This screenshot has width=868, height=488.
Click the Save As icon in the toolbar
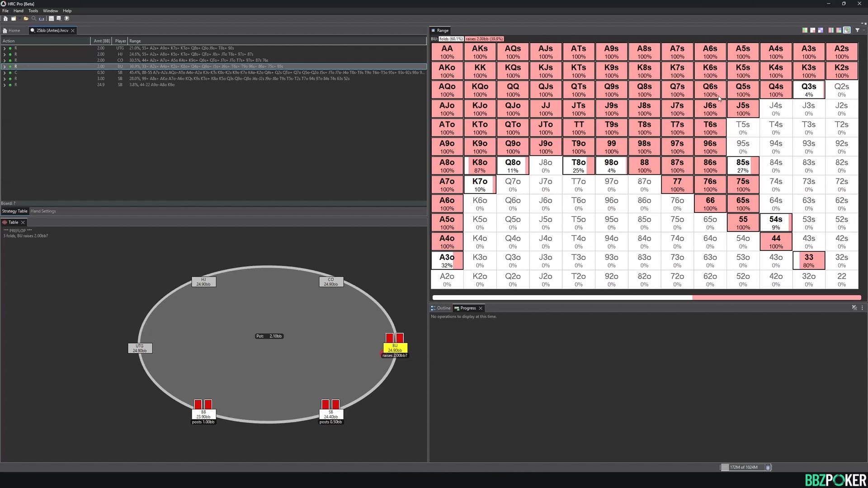pos(59,19)
